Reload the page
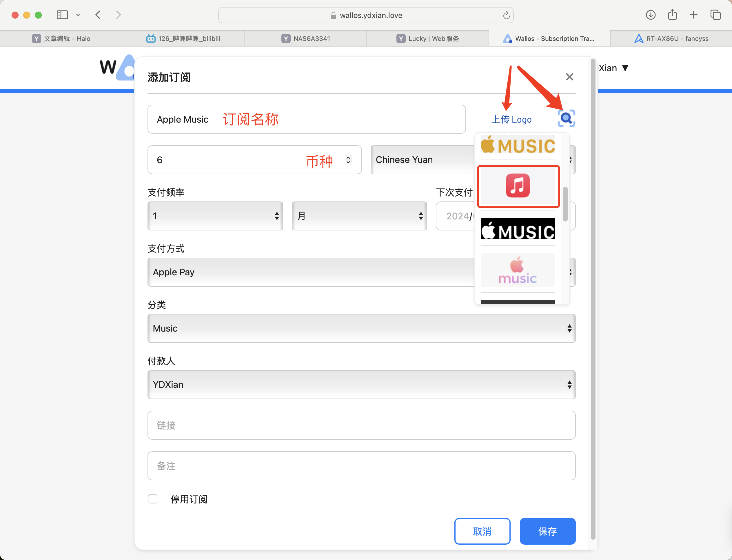The height and width of the screenshot is (560, 732). pyautogui.click(x=506, y=15)
